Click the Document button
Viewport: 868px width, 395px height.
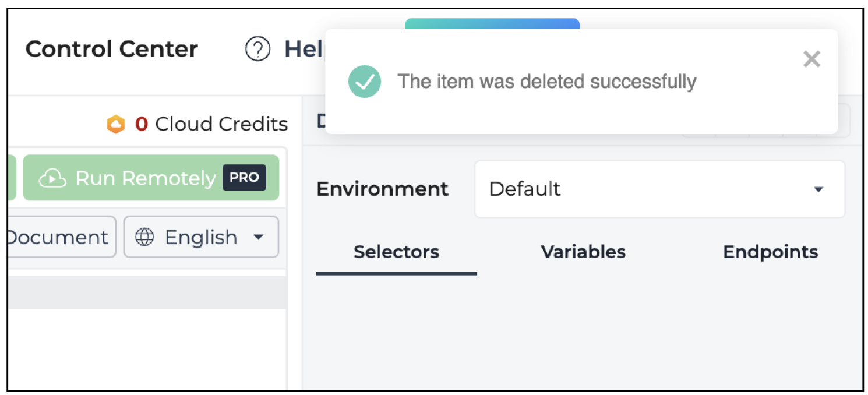[x=58, y=237]
